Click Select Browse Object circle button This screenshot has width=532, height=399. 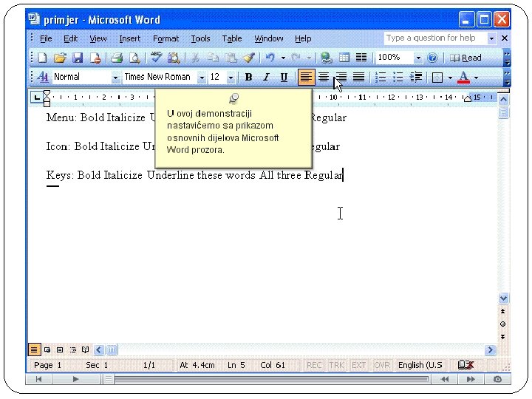(503, 324)
